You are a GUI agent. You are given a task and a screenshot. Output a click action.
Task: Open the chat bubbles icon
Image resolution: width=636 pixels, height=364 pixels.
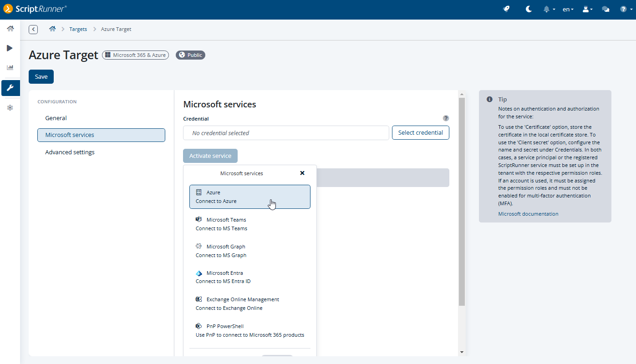tap(605, 9)
